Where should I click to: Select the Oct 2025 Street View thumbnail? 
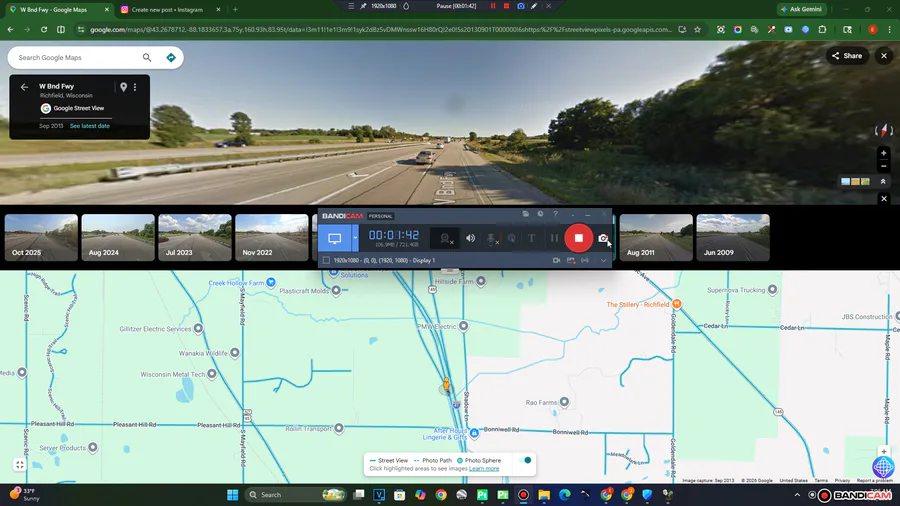point(41,238)
